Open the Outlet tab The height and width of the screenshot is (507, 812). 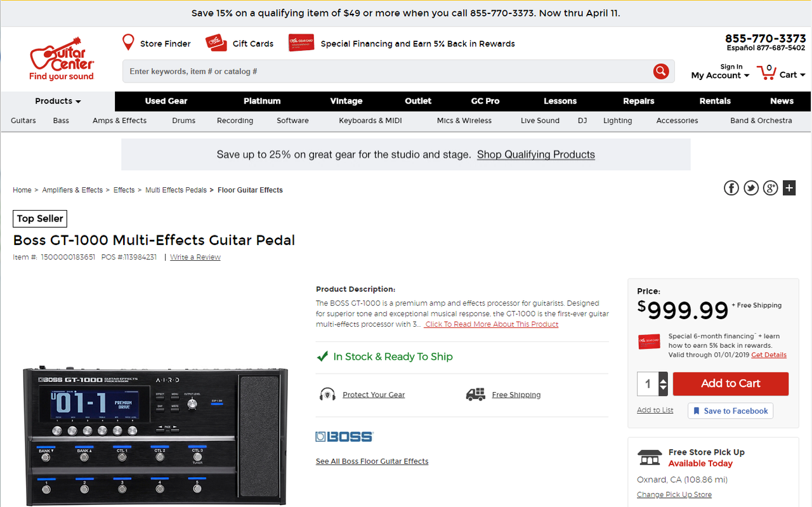(418, 101)
